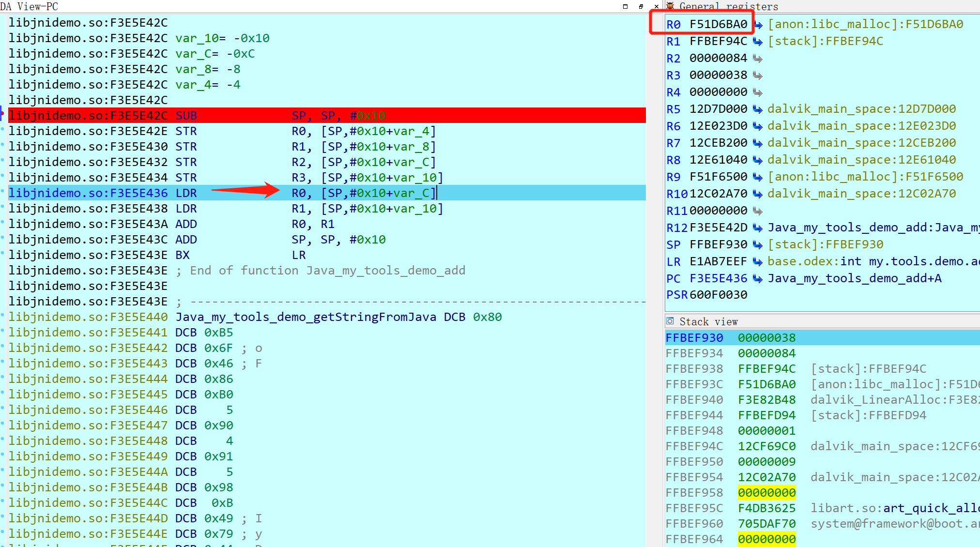This screenshot has height=547, width=980.
Task: Select the Stack view panel title
Action: (708, 322)
